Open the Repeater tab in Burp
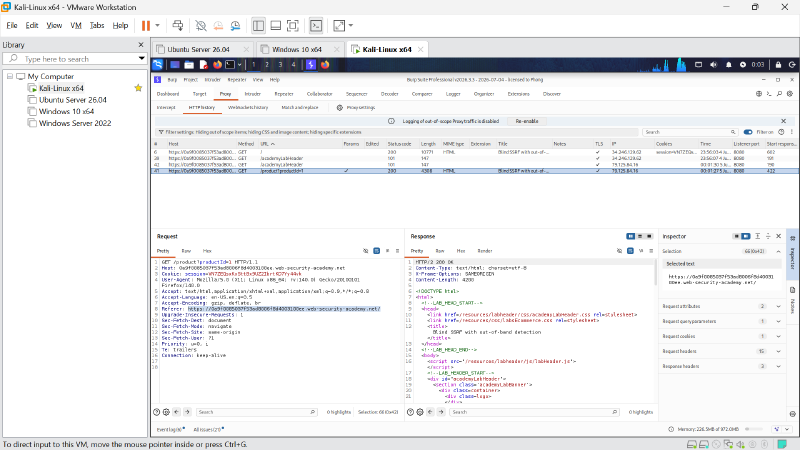The width and height of the screenshot is (800, 450). [284, 94]
